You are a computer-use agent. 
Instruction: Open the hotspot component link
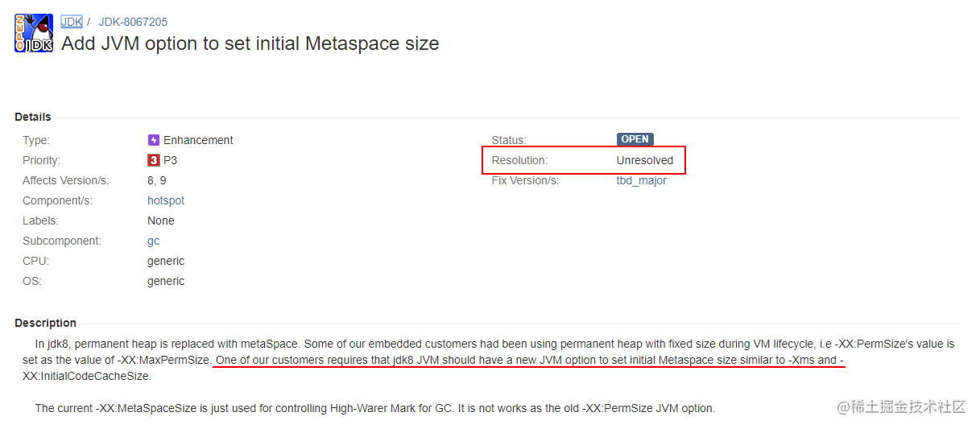point(166,200)
